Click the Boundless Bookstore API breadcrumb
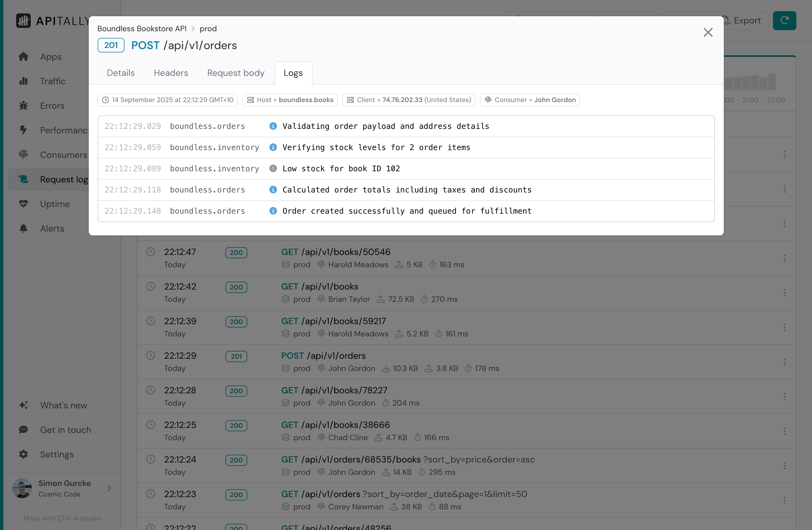This screenshot has height=530, width=812. coord(142,29)
